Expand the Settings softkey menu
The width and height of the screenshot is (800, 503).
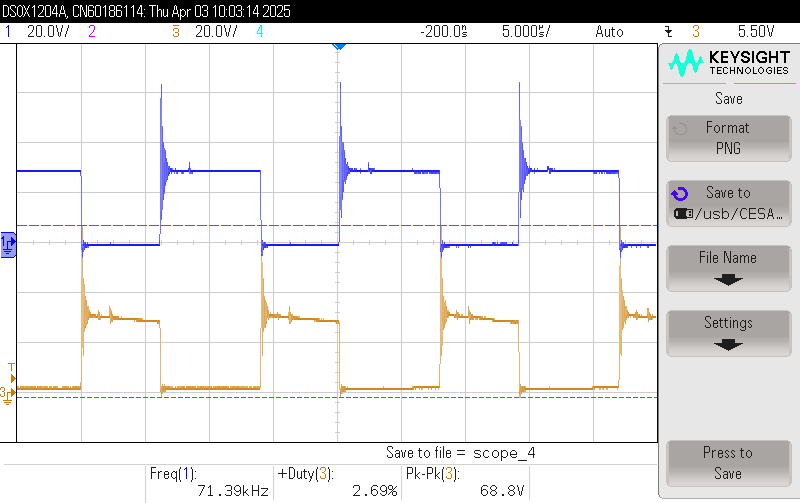click(727, 333)
